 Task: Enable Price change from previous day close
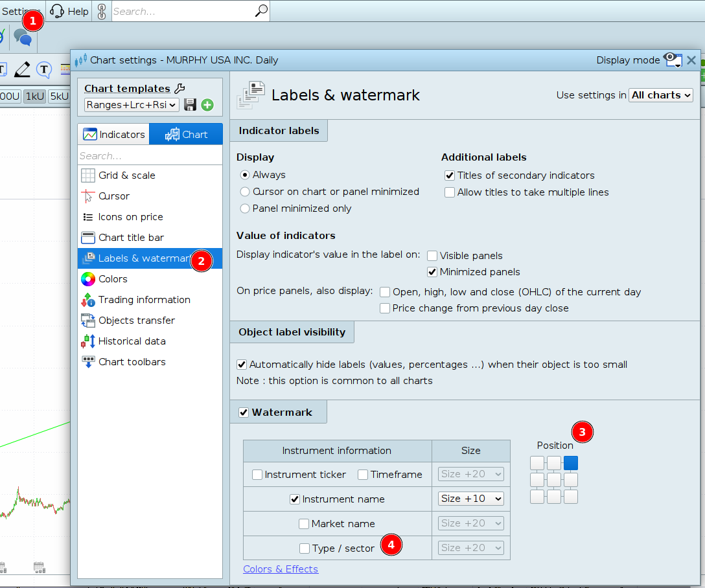(385, 308)
